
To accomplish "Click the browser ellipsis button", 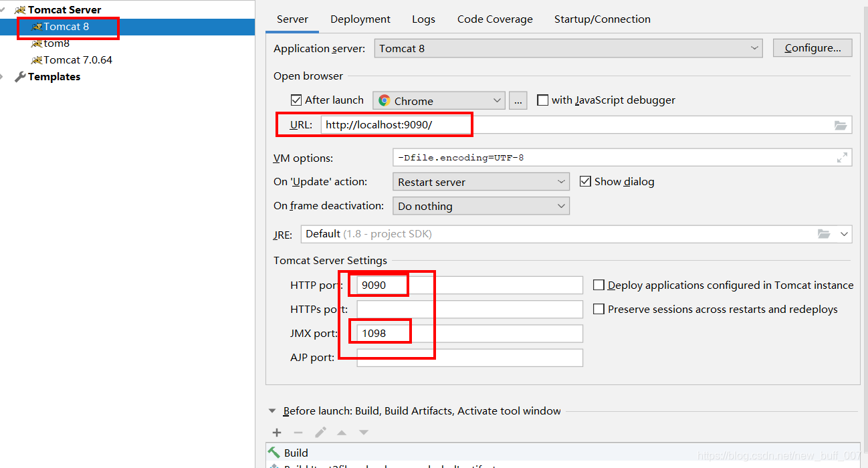I will pos(518,100).
